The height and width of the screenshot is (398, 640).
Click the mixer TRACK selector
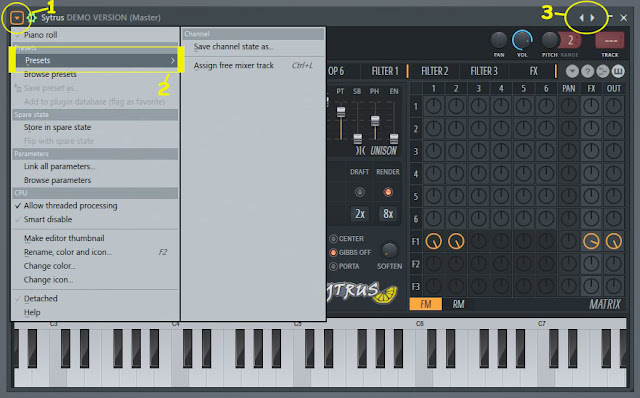point(610,41)
